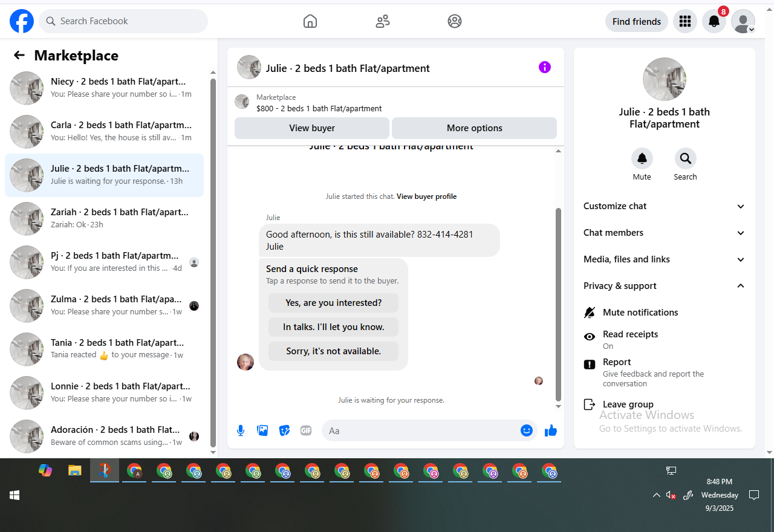Viewport: 774px width, 532px height.
Task: Open the Windows notification center icon
Action: click(x=754, y=495)
